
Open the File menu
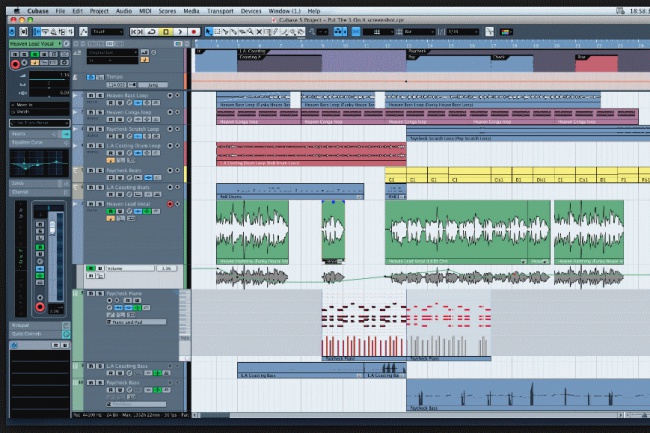click(x=60, y=11)
